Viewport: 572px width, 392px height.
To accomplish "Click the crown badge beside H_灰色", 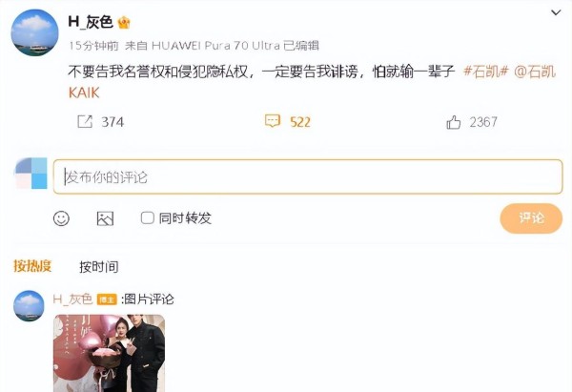I will tap(124, 23).
